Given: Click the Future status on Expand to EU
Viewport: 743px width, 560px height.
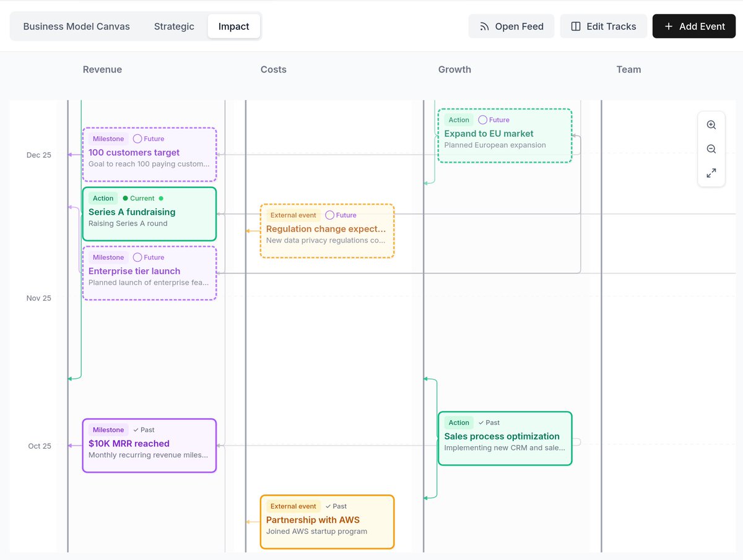Looking at the screenshot, I should pyautogui.click(x=494, y=120).
